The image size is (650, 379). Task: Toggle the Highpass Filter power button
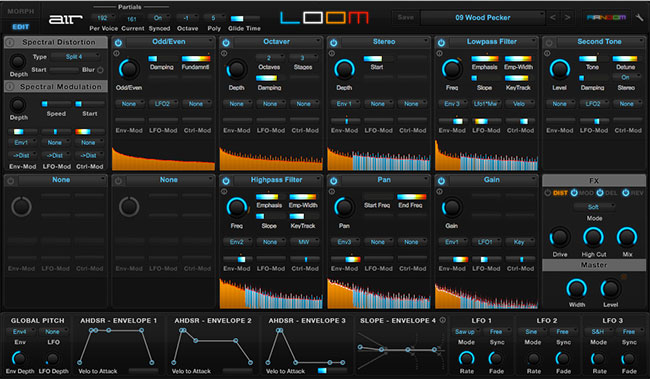tap(226, 181)
